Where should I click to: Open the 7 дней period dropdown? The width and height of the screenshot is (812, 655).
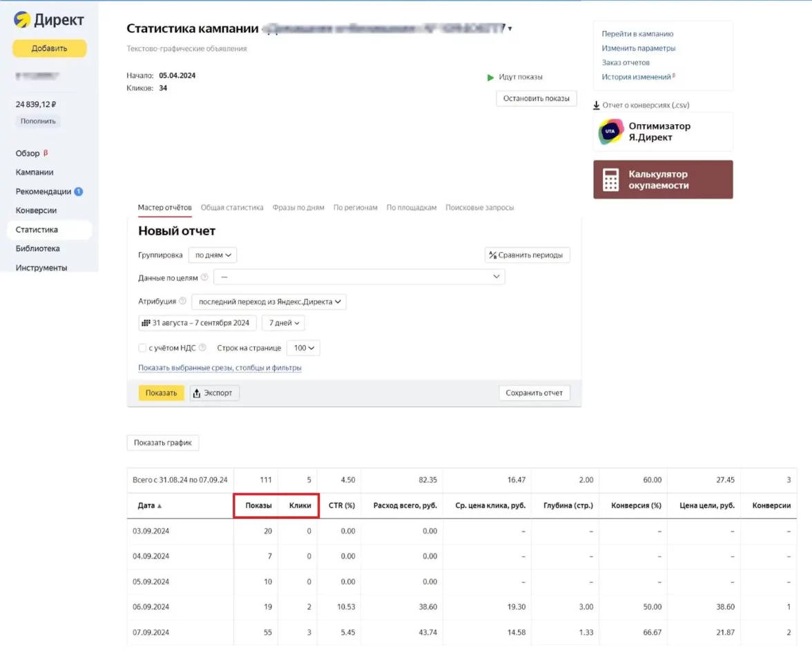pyautogui.click(x=283, y=323)
